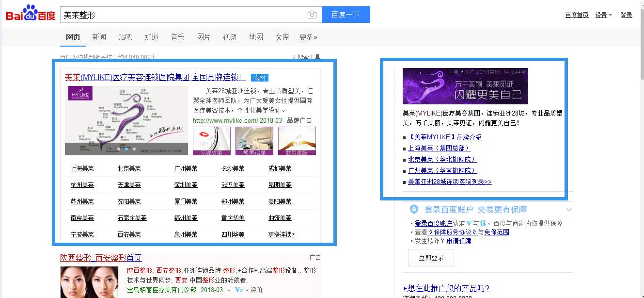Open 南京美莱 link
Viewport: 644px width, 298px height.
82,218
